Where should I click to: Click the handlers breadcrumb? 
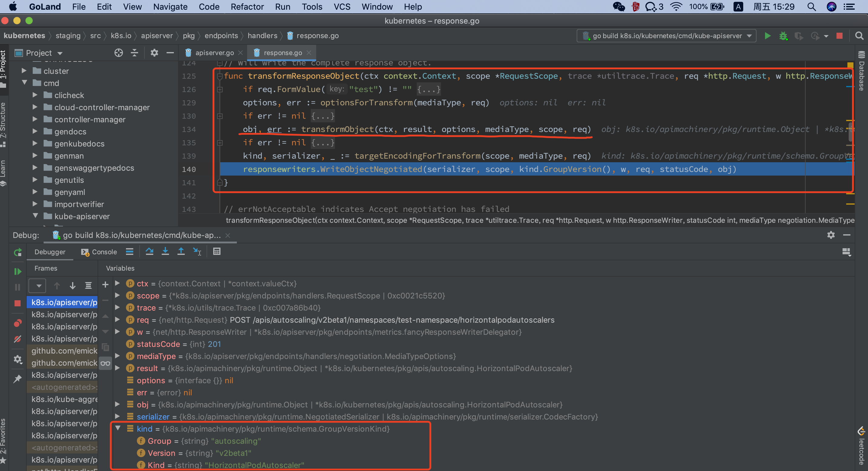262,36
